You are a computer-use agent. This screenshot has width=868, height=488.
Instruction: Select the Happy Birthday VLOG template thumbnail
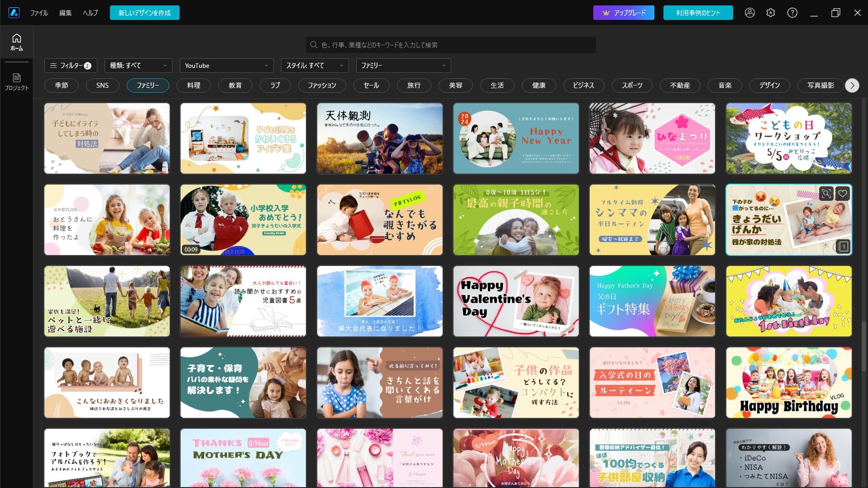[x=788, y=382]
